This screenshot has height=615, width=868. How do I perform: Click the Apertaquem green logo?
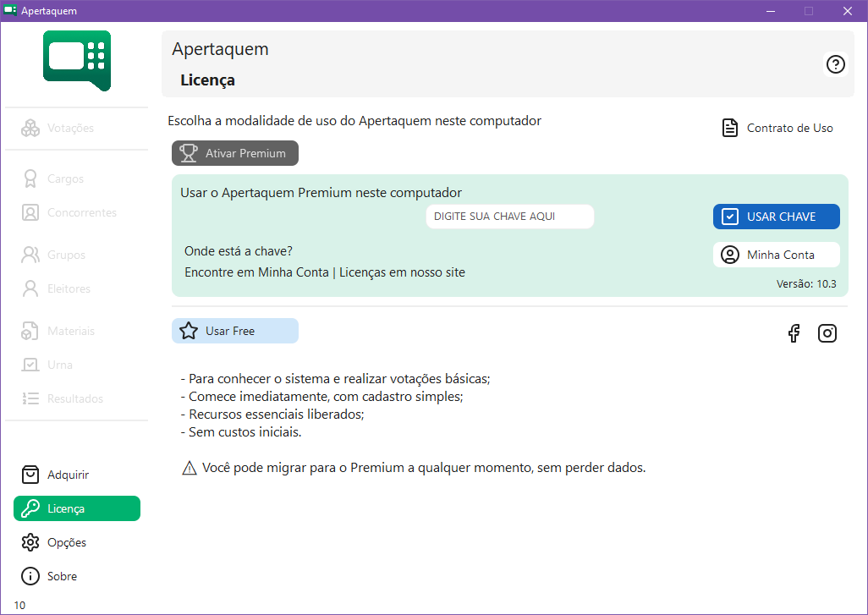[x=77, y=60]
